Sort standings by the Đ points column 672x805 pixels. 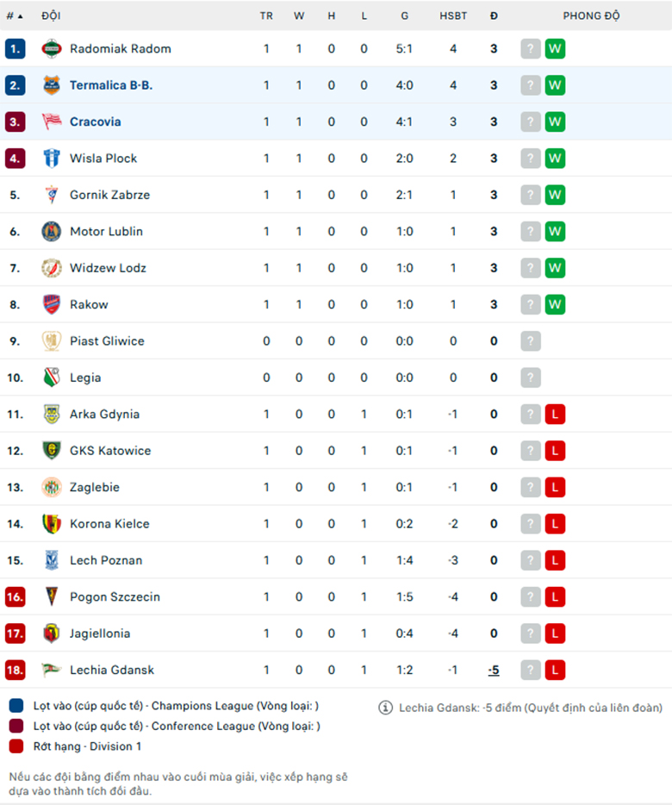click(x=494, y=16)
